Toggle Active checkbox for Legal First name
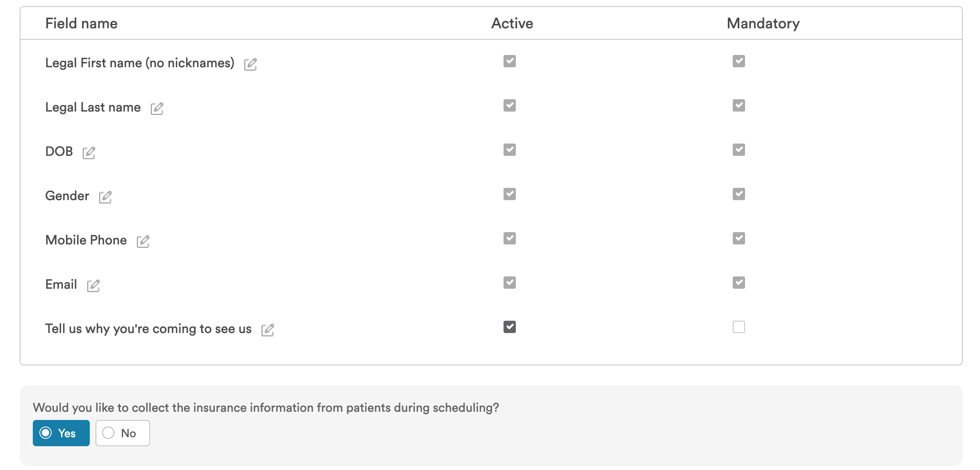The width and height of the screenshot is (980, 470). (x=510, y=61)
